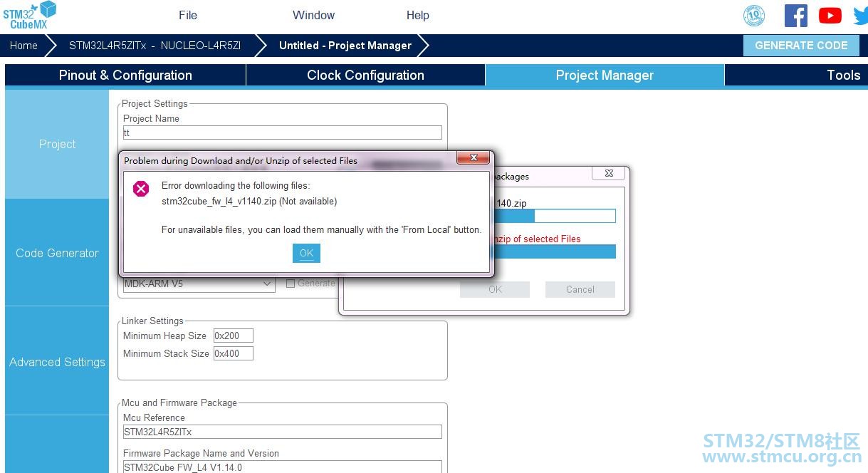
Task: Edit Minimum Stack Size field
Action: tap(233, 353)
